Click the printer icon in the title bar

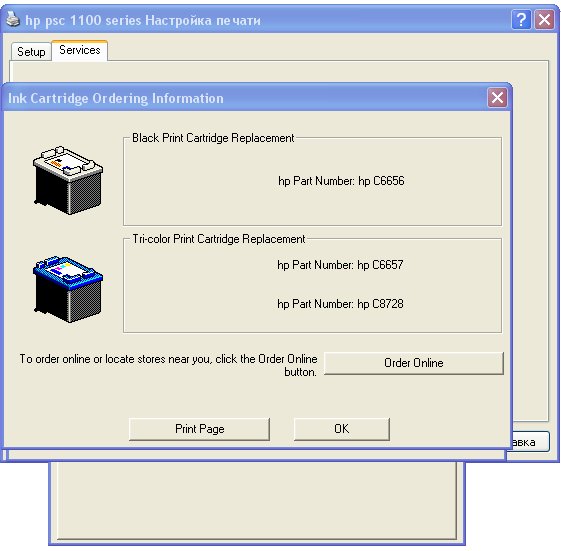click(13, 19)
